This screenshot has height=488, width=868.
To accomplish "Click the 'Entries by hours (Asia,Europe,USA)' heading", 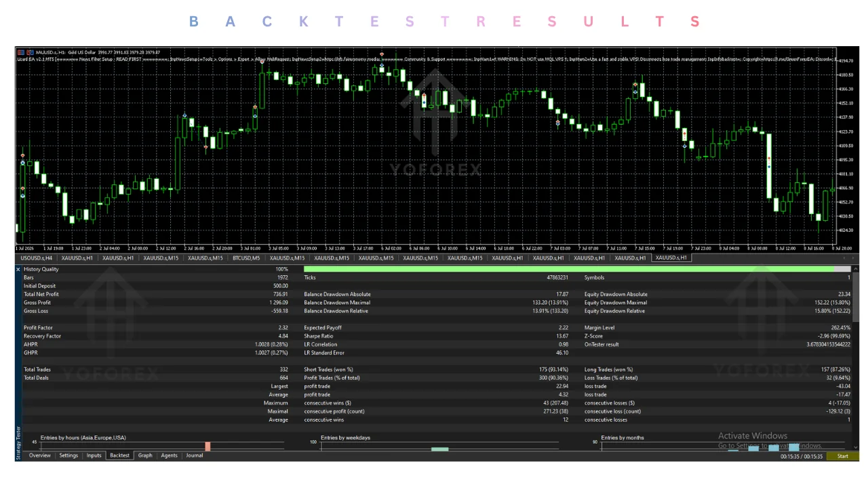I will coord(83,438).
